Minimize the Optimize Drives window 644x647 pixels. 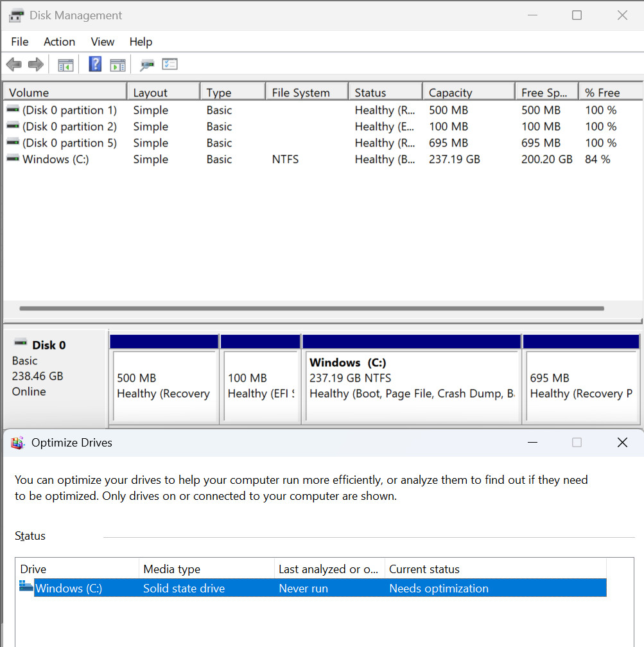533,442
